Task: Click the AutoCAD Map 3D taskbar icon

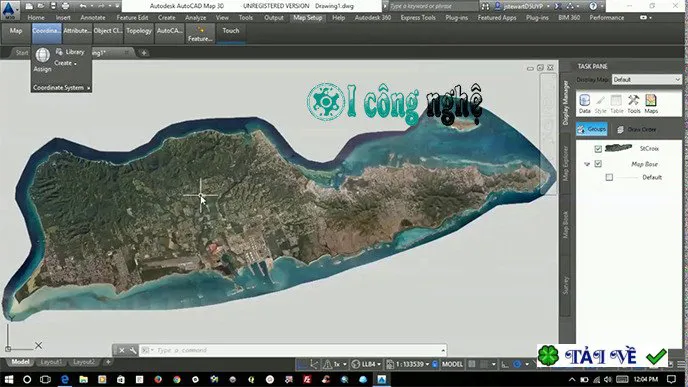Action: click(x=381, y=380)
